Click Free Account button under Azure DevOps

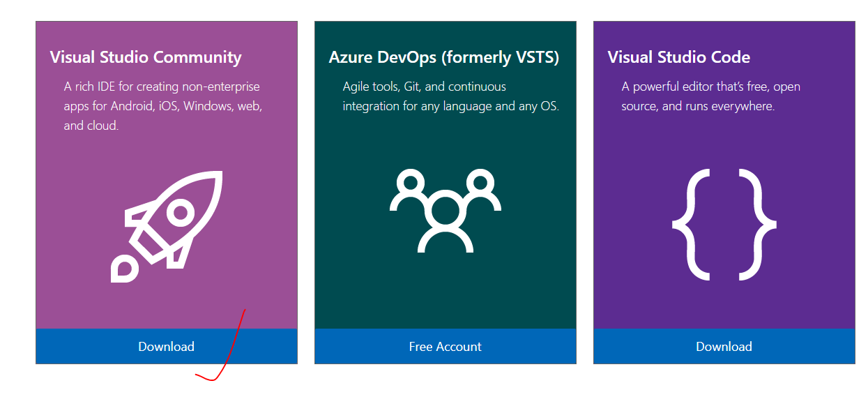click(446, 346)
